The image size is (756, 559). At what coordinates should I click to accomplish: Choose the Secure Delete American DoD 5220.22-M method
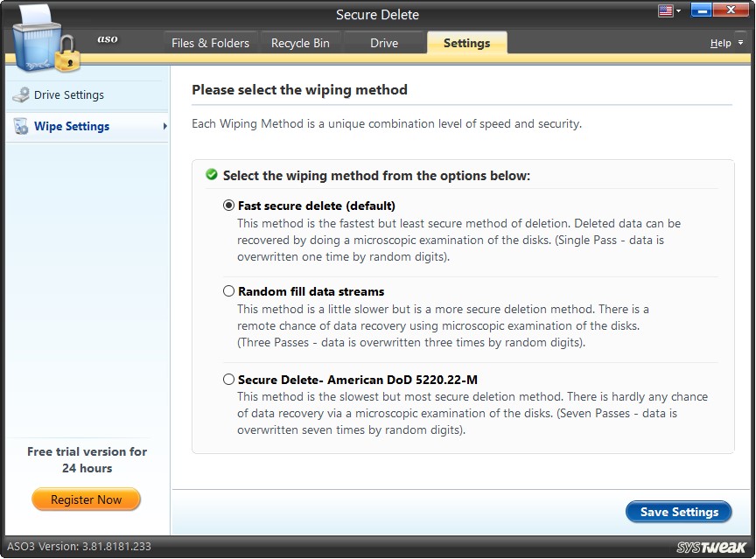point(228,380)
